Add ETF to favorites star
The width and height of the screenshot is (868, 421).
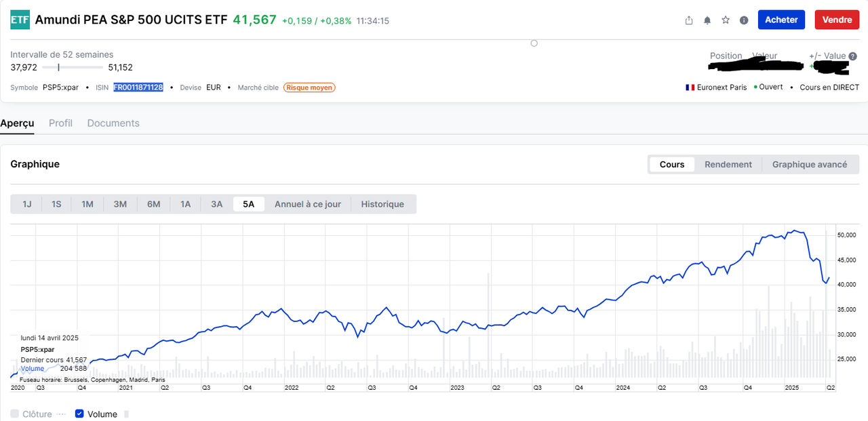pos(726,20)
